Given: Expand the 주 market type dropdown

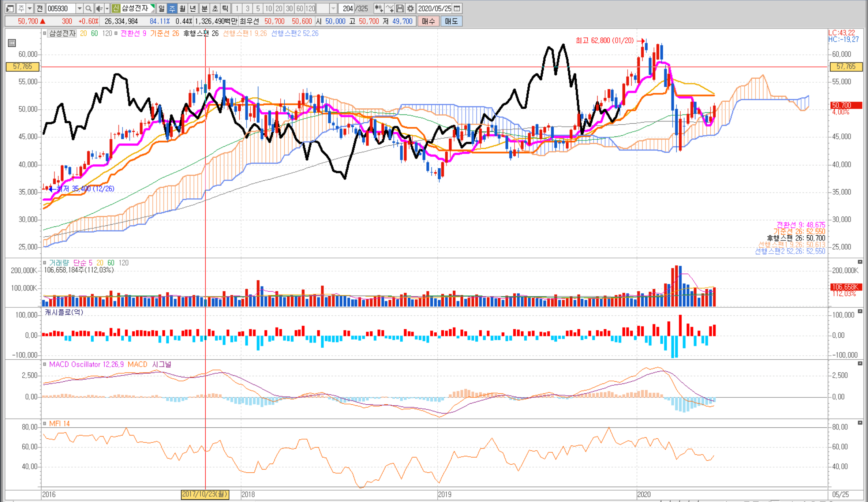Looking at the screenshot, I should tap(30, 8).
